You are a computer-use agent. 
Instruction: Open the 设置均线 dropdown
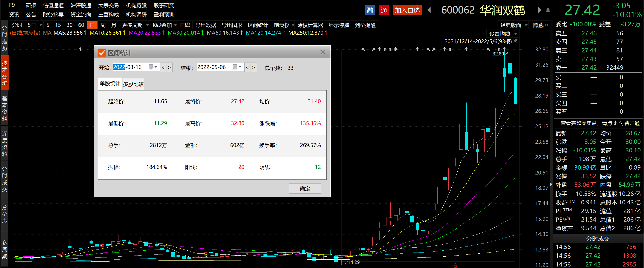(x=503, y=34)
